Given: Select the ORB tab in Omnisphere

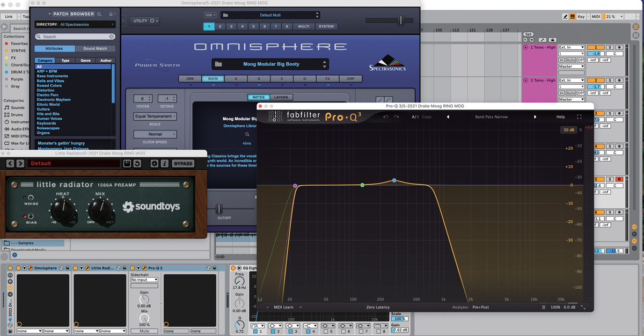Looking at the screenshot, I should coord(190,79).
